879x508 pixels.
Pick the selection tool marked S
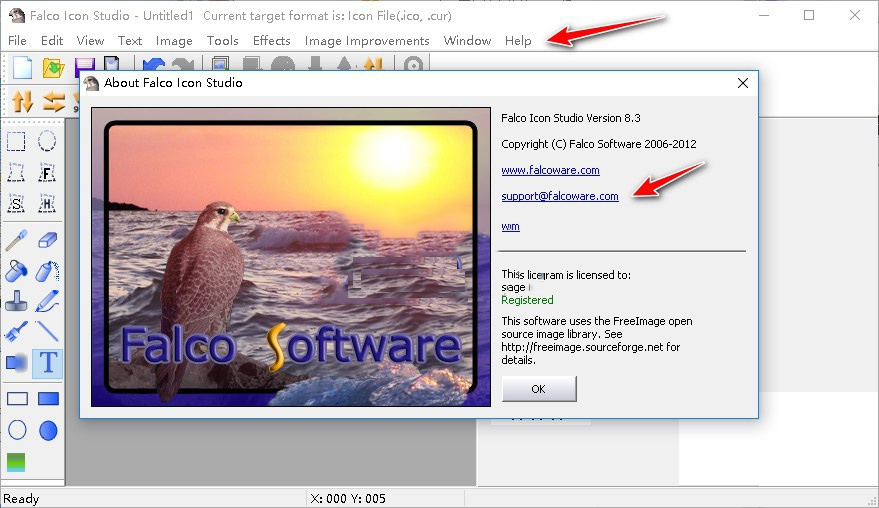[x=16, y=204]
